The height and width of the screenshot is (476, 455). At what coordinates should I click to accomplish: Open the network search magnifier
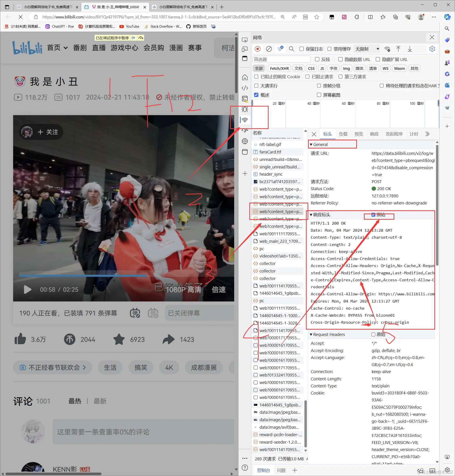click(291, 49)
